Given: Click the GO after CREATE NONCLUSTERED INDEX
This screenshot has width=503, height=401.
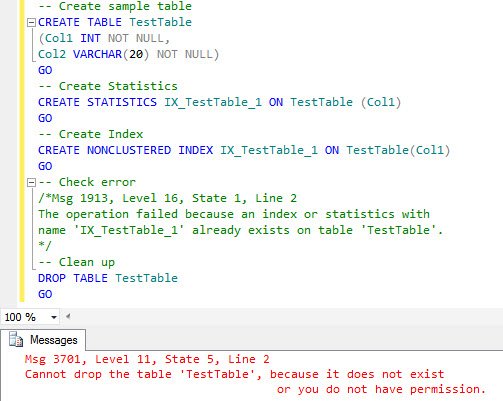Looking at the screenshot, I should [x=45, y=166].
